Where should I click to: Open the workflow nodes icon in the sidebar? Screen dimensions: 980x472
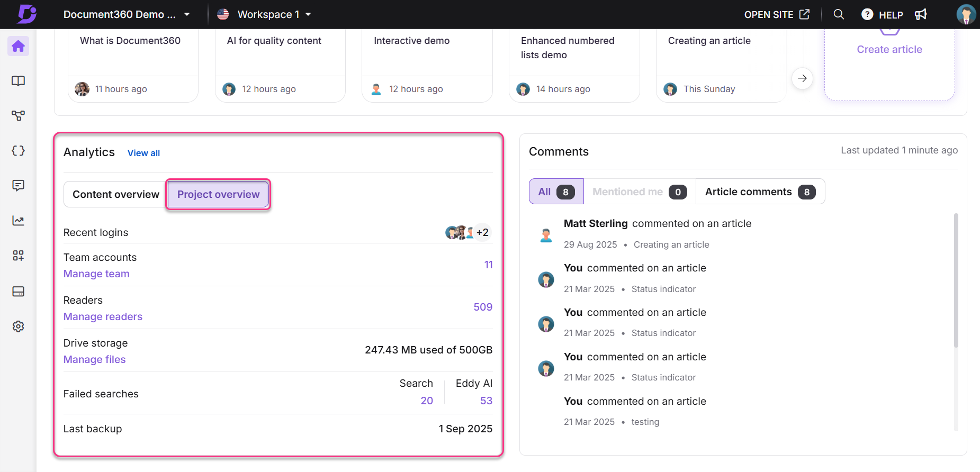point(18,116)
